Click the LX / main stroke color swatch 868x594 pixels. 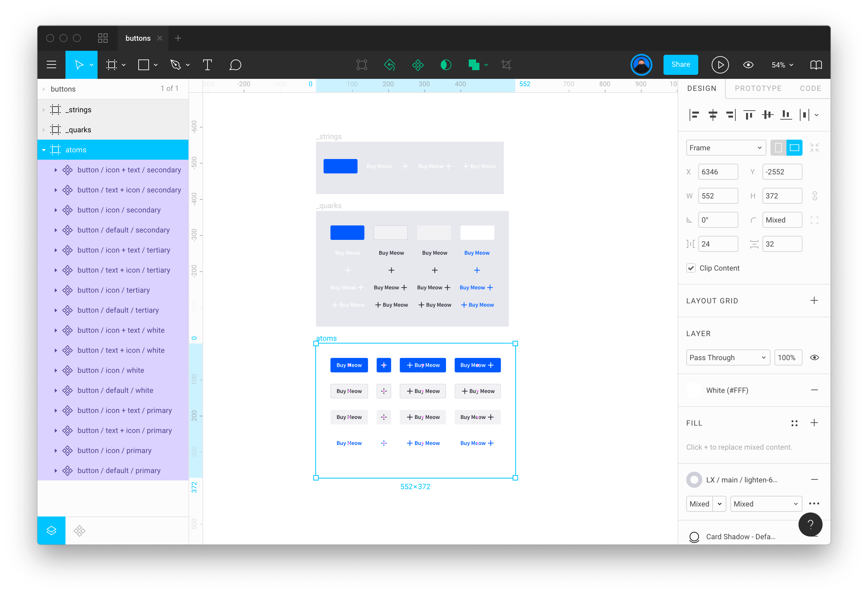tap(694, 480)
